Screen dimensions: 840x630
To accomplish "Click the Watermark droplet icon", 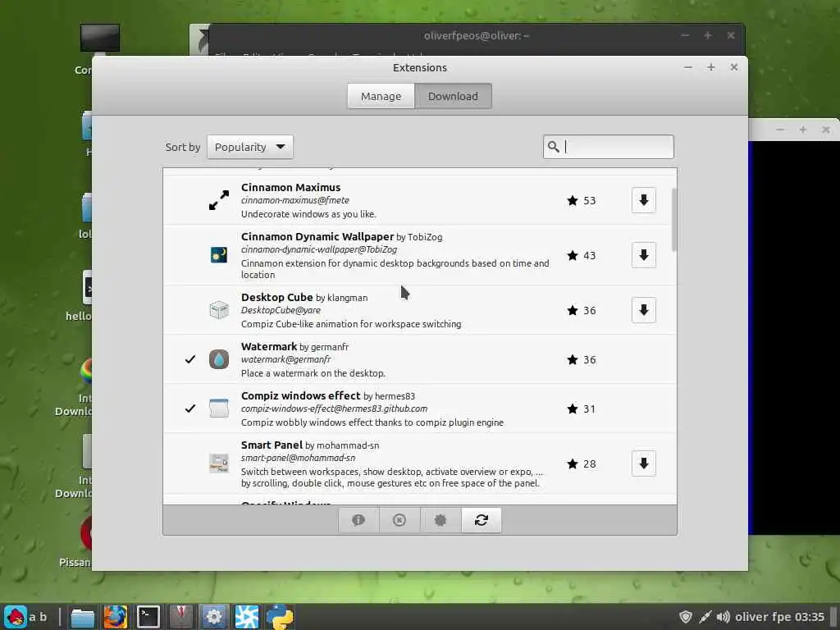I will click(218, 359).
